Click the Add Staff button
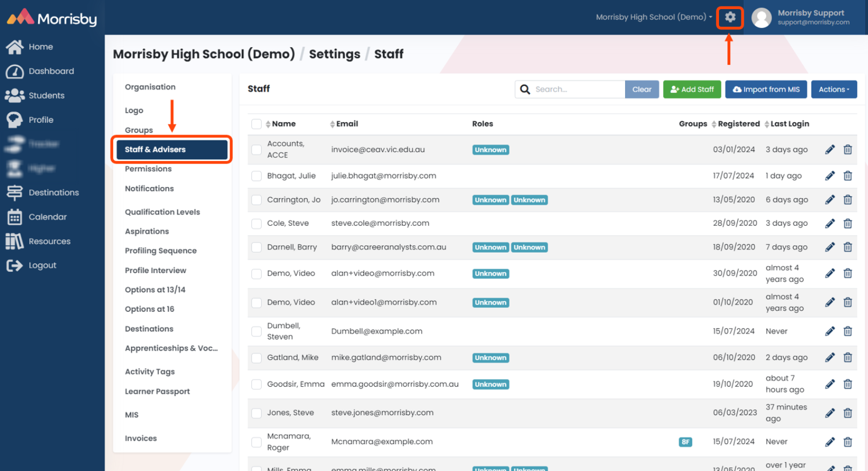Image resolution: width=868 pixels, height=471 pixels. (x=692, y=90)
